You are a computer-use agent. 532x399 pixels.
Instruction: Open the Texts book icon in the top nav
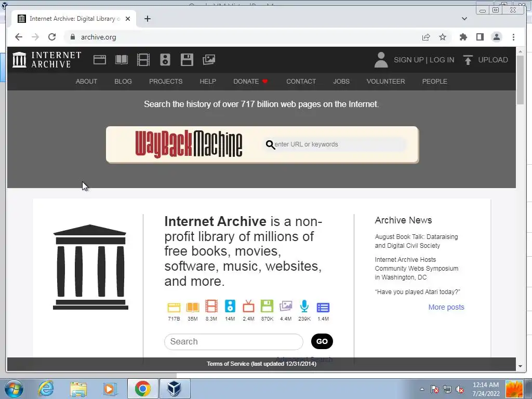(122, 60)
